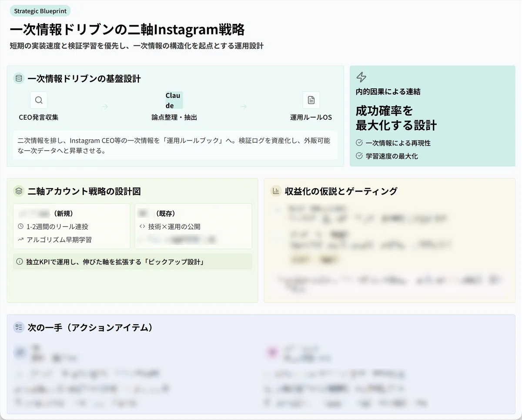Click the heading 二軸アカウント戦略の設計図
522x420 pixels.
point(84,191)
